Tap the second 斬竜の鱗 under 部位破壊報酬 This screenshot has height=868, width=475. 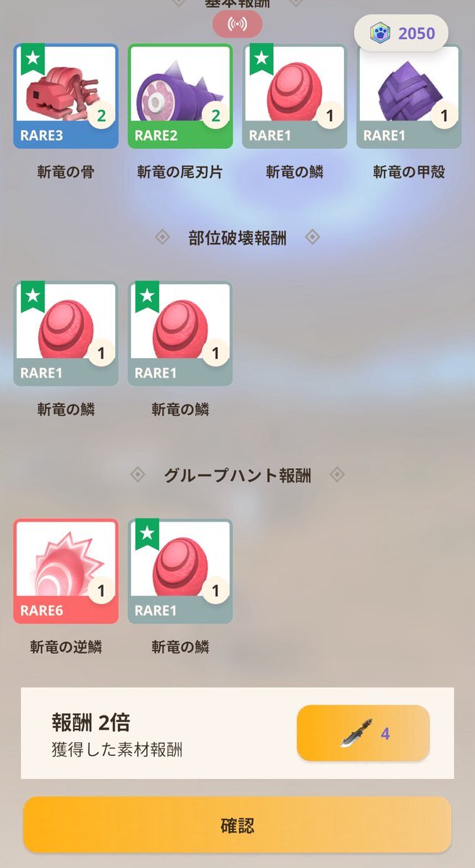pos(180,333)
